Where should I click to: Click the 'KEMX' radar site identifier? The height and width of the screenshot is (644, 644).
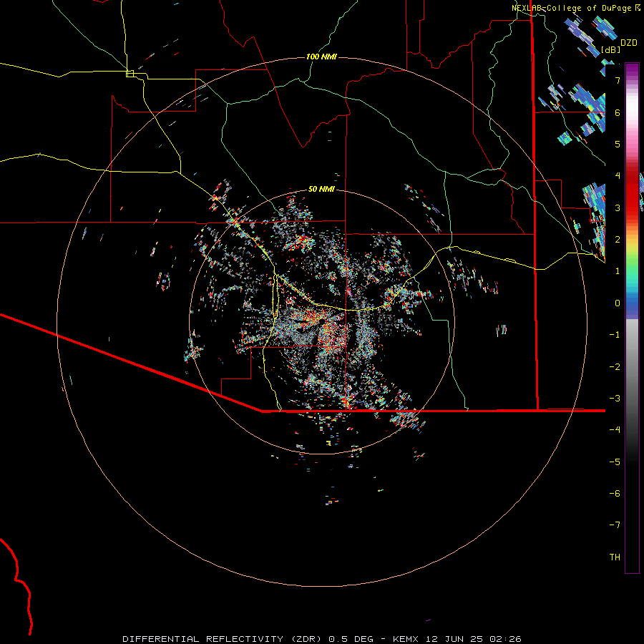406,639
